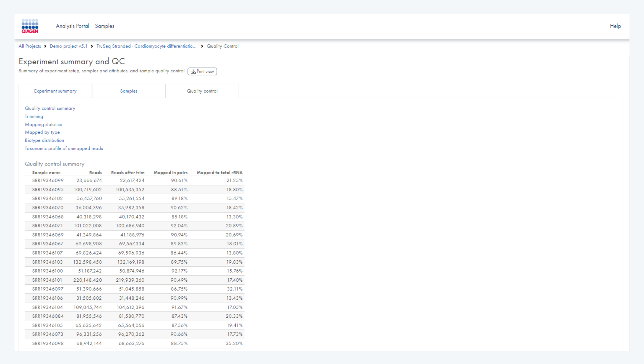644x364 pixels.
Task: Jump to the Trimming section
Action: [x=34, y=116]
